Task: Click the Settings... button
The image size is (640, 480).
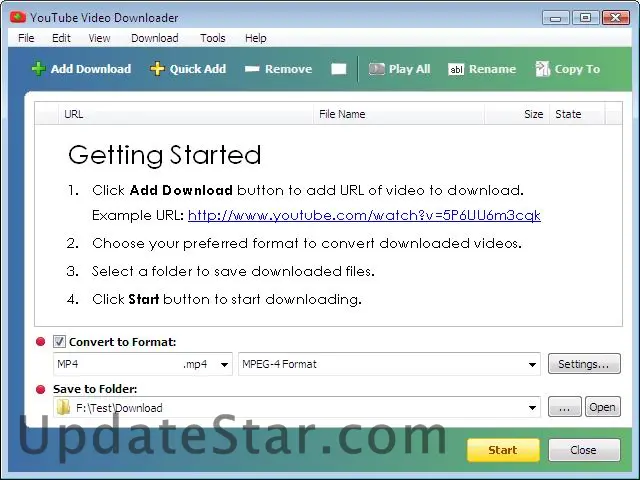Action: pos(584,364)
